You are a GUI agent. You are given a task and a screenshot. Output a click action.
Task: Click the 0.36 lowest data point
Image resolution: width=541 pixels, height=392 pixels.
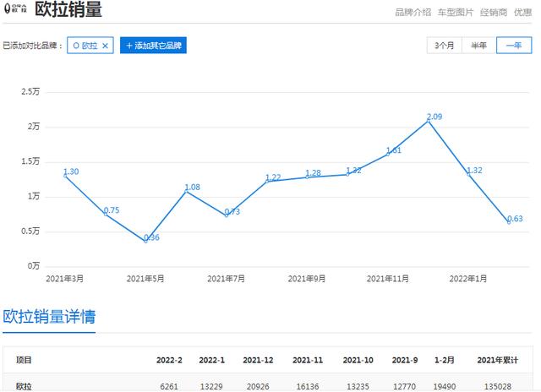[x=146, y=241]
